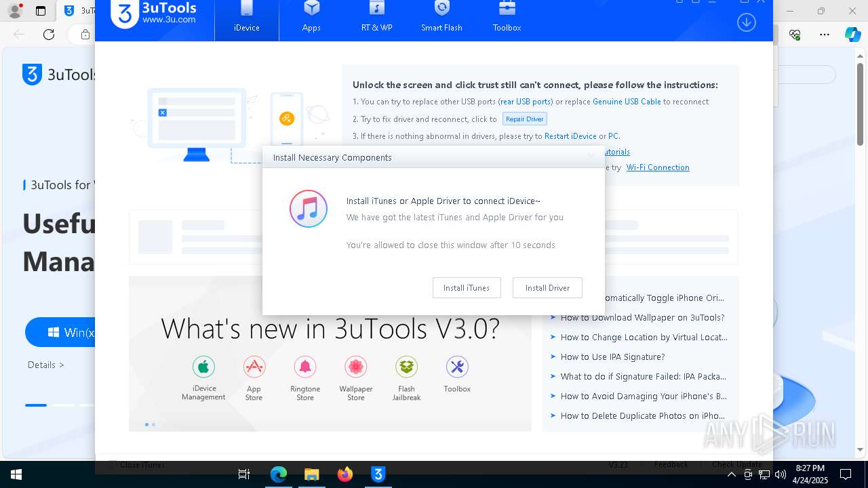Select the first webpage slider indicator
This screenshot has width=868, height=488.
[36, 405]
